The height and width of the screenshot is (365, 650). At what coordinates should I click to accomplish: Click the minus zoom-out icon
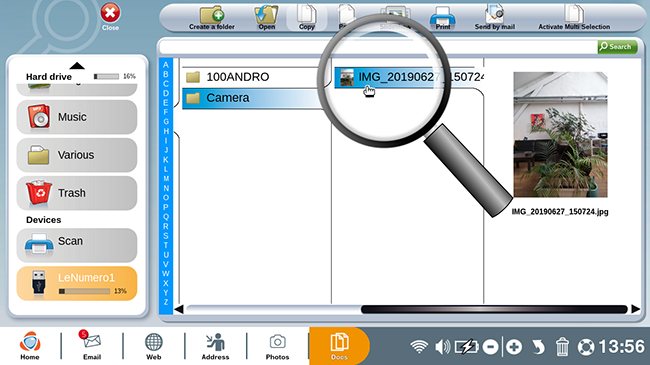(491, 347)
